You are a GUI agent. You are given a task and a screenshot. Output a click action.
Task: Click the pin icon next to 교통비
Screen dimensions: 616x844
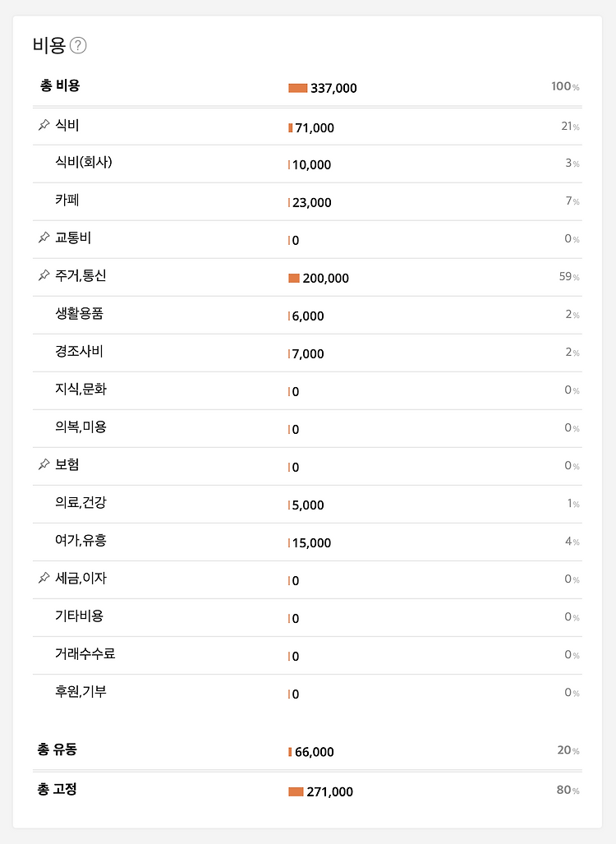(x=44, y=238)
